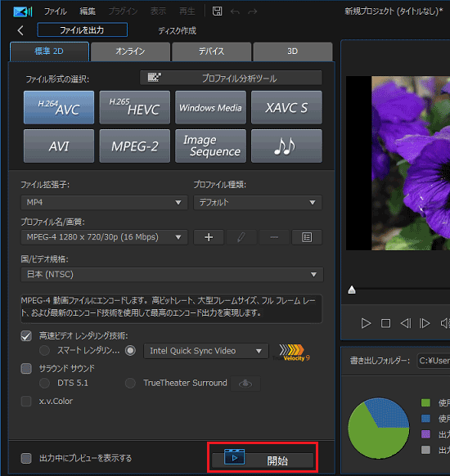This screenshot has height=476, width=450.
Task: Click the disk usage pie chart
Action: (379, 428)
